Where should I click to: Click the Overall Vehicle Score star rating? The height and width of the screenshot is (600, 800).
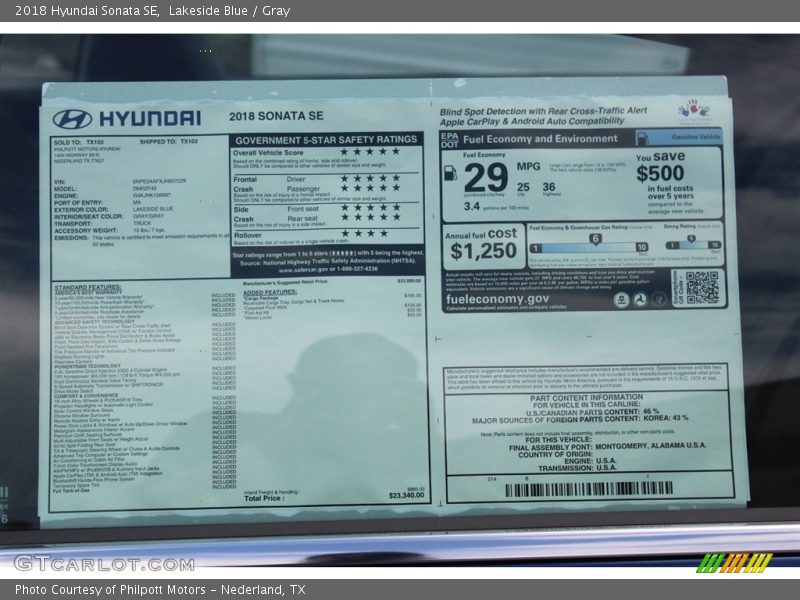click(370, 152)
